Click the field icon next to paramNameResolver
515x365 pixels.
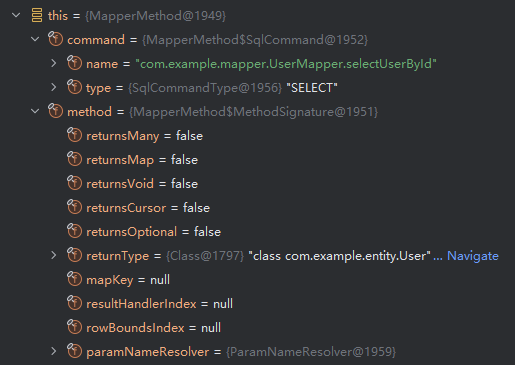[74, 351]
